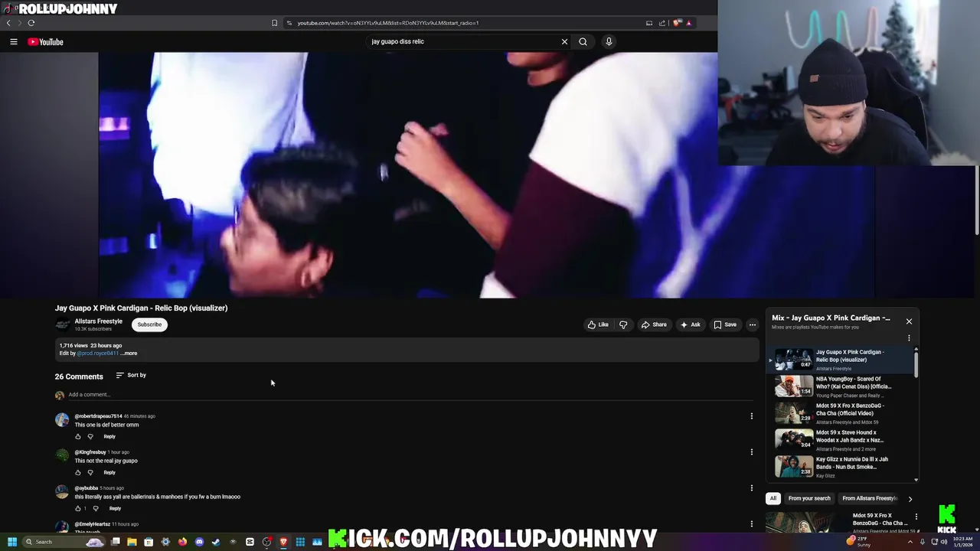
Task: Open @Kingfresbuy user profile link
Action: [90, 452]
